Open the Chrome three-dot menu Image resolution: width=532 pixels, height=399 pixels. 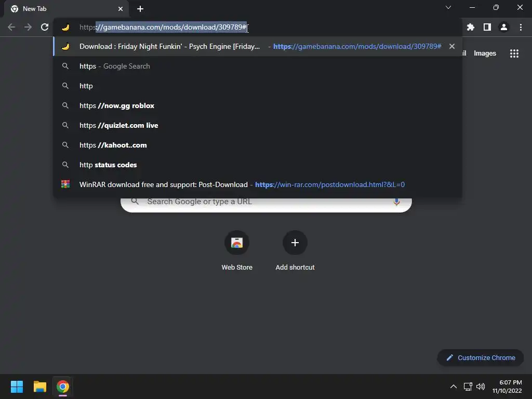point(521,27)
